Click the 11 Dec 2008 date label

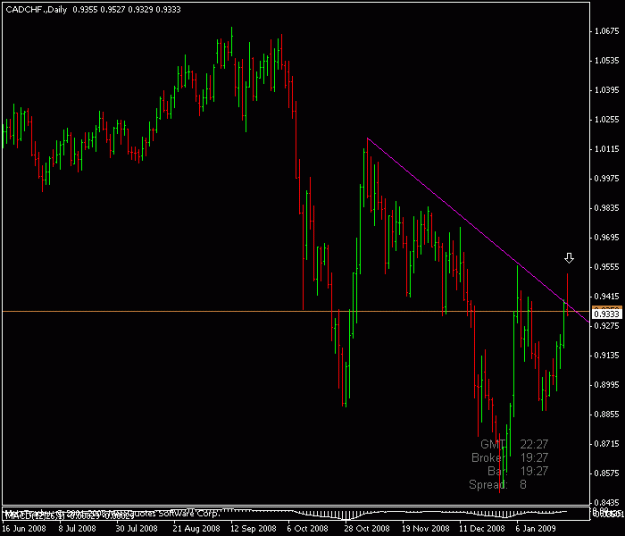[482, 529]
